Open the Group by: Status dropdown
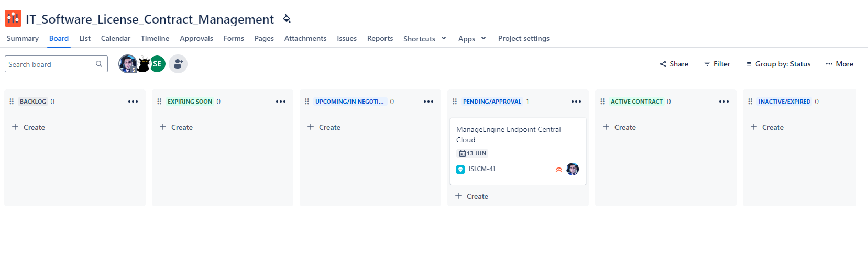 tap(778, 64)
